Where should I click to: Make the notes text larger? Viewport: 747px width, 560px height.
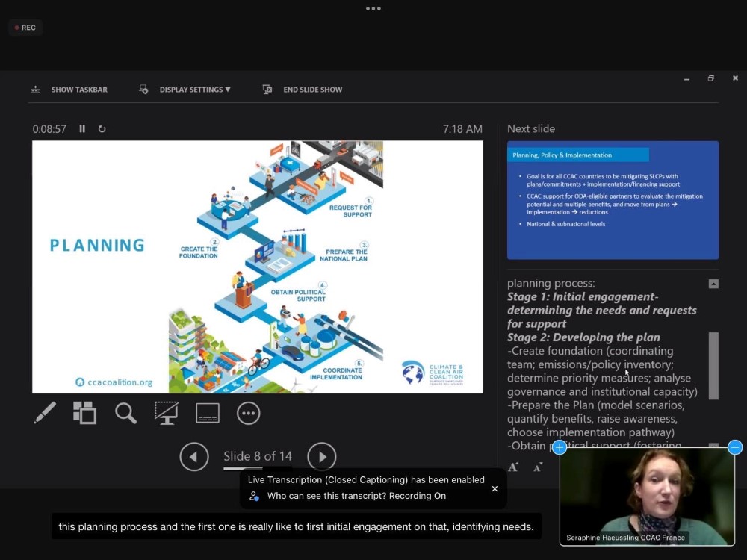[x=513, y=467]
